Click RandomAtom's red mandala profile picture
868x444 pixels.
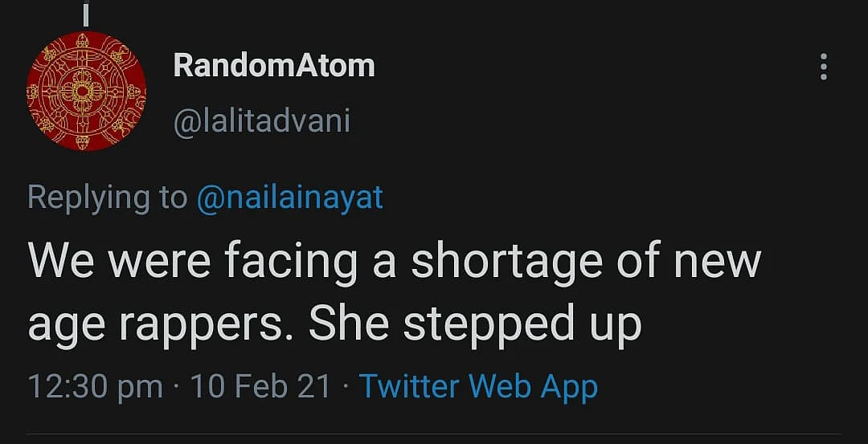click(86, 91)
